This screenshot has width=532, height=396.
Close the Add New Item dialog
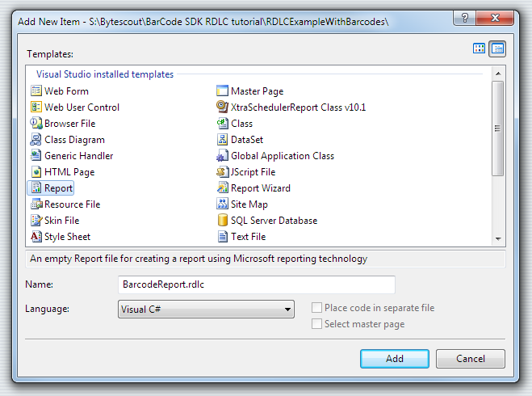(495, 17)
